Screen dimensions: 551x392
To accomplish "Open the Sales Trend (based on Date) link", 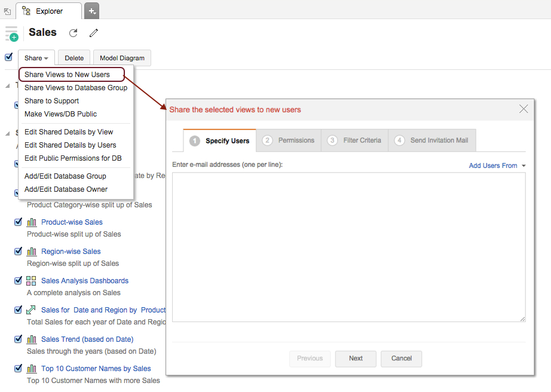I will coord(87,339).
